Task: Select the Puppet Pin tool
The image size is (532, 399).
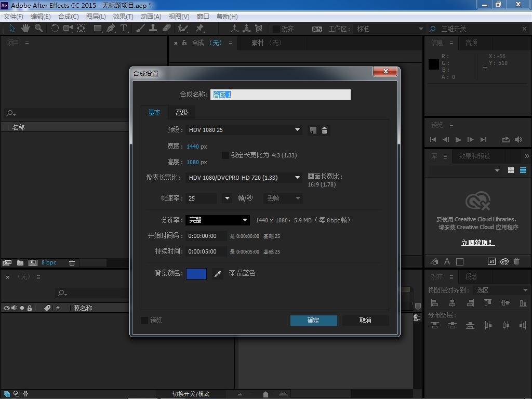Action: point(199,28)
